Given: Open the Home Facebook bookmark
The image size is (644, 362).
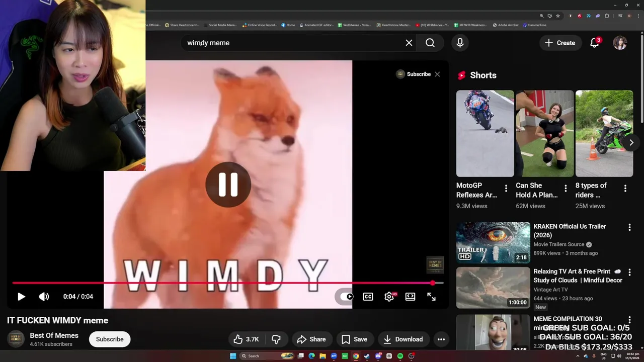Looking at the screenshot, I should [288, 25].
